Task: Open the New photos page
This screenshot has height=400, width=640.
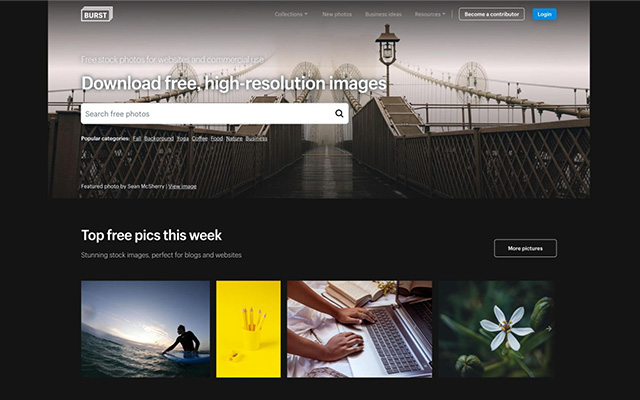Action: tap(337, 14)
